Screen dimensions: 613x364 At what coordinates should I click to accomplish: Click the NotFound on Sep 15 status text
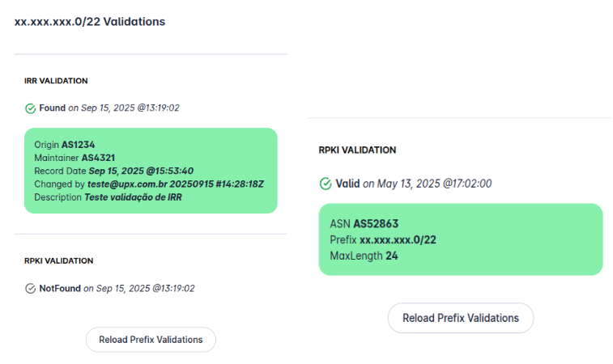[x=117, y=288]
